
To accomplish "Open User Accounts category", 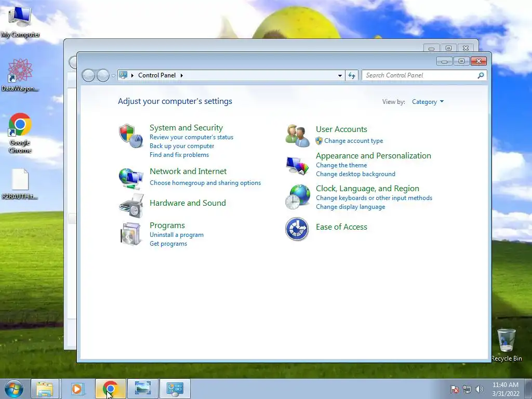I will click(341, 129).
